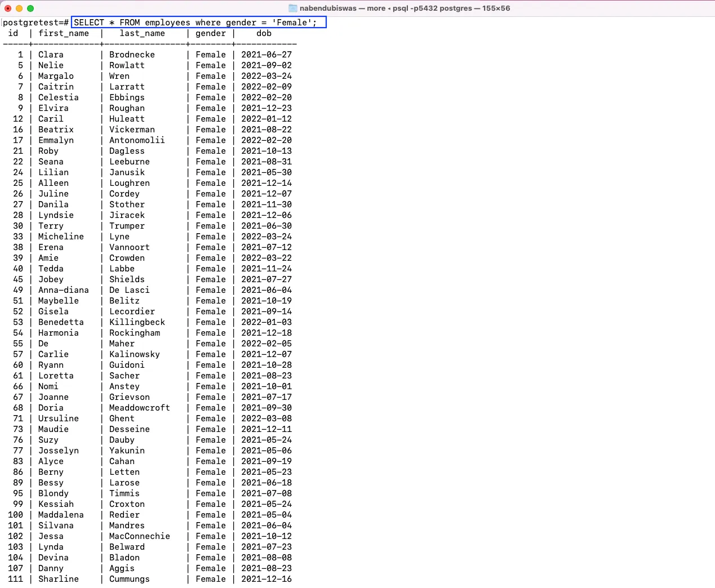Select first name 'Margalo'
The width and height of the screenshot is (715, 588).
click(x=56, y=76)
